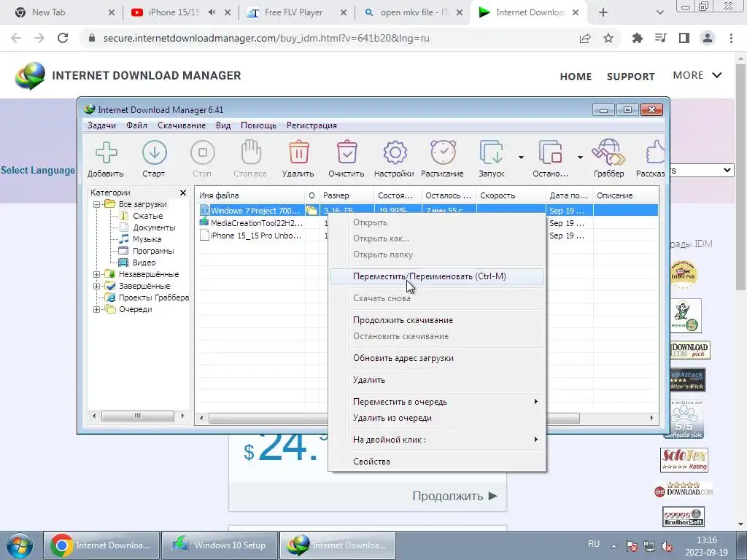Open the Вид menu
The image size is (747, 560).
[223, 125]
